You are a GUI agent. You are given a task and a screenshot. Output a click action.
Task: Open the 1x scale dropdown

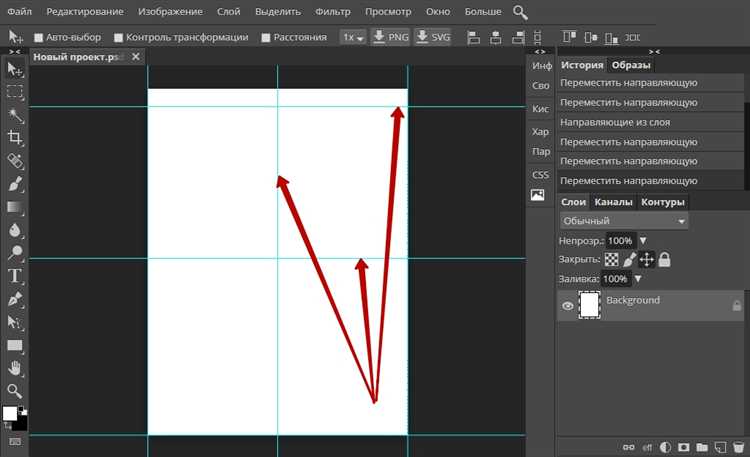click(353, 37)
